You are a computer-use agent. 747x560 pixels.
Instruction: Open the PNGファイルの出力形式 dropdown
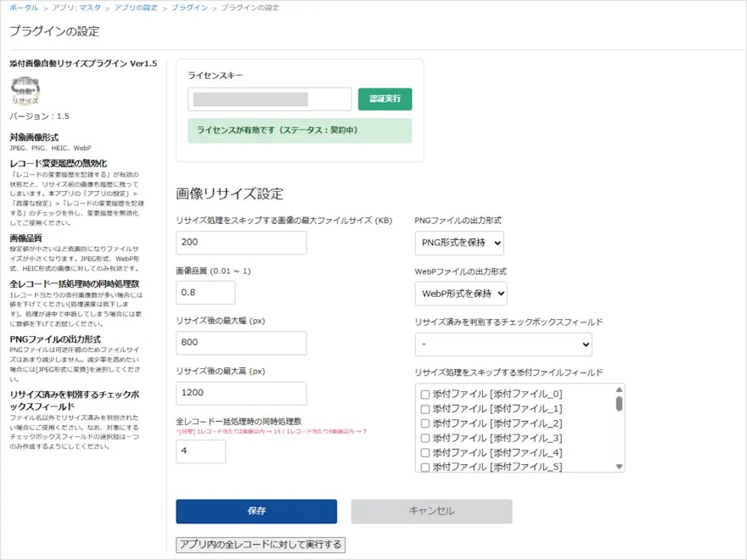pyautogui.click(x=460, y=244)
